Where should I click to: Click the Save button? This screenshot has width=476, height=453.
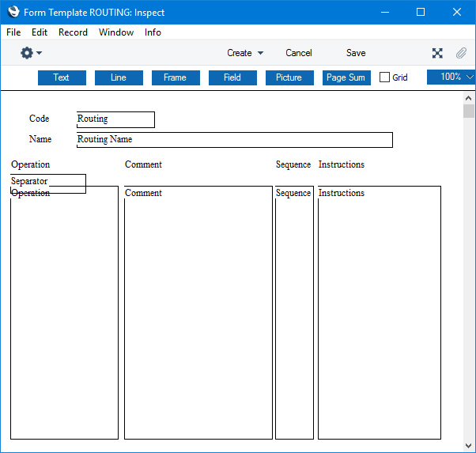pos(356,53)
